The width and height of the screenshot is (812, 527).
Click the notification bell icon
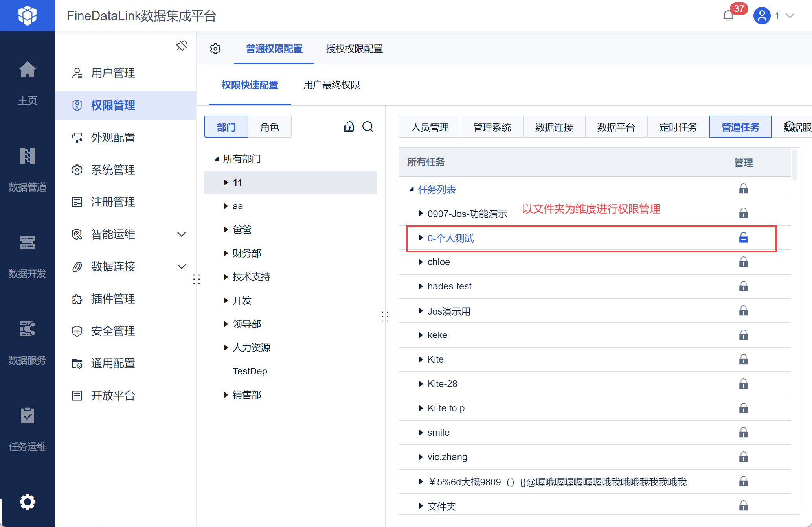[x=728, y=16]
